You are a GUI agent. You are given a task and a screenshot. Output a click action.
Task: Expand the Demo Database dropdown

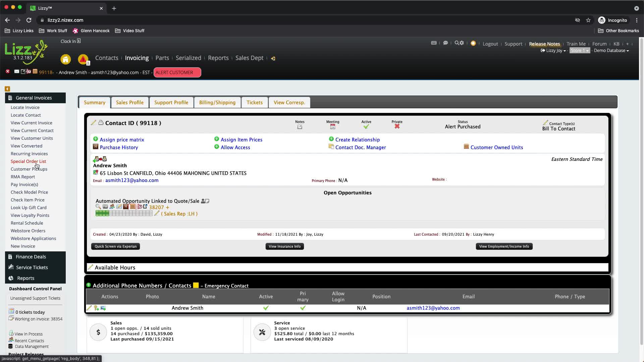point(611,51)
